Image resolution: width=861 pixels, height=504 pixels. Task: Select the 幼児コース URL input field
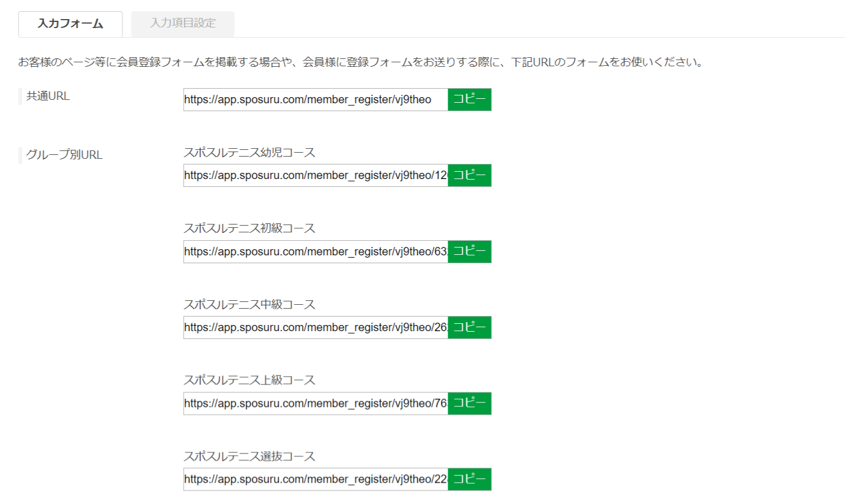click(x=316, y=175)
